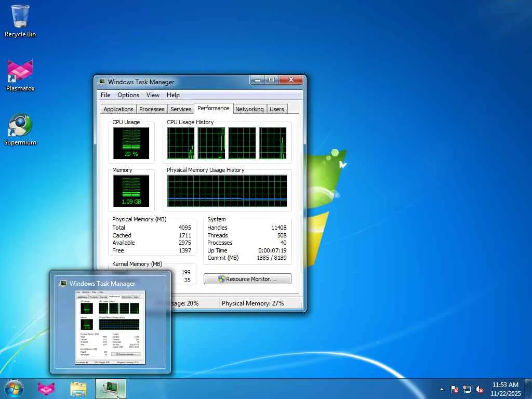Switch to the Services tab
Image resolution: width=532 pixels, height=399 pixels.
[x=181, y=109]
